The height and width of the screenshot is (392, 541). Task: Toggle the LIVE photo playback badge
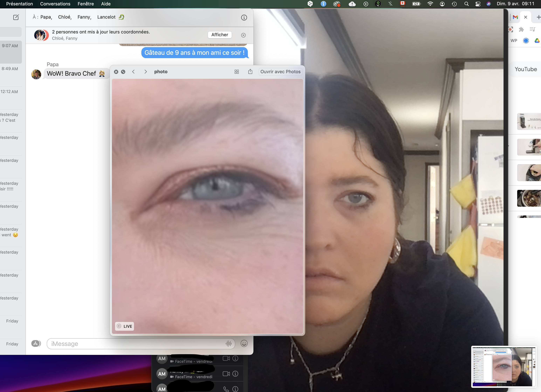coord(124,326)
